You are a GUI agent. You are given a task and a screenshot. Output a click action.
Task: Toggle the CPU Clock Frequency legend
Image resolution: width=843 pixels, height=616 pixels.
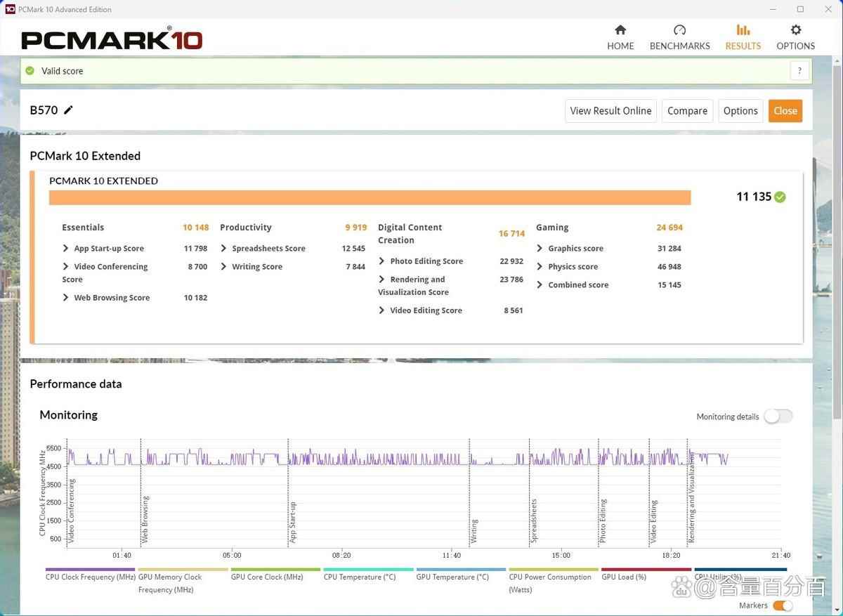click(x=90, y=577)
